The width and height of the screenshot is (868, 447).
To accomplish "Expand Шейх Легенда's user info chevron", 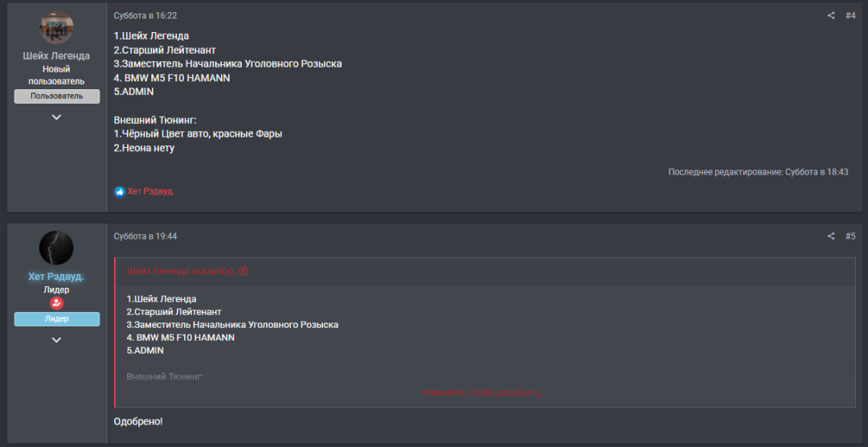I will coord(56,117).
